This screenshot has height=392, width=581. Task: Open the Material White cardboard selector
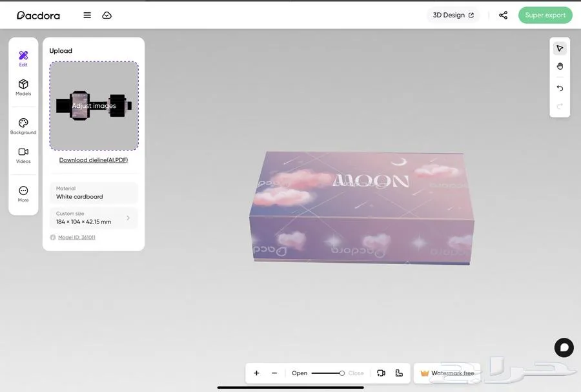coord(94,192)
